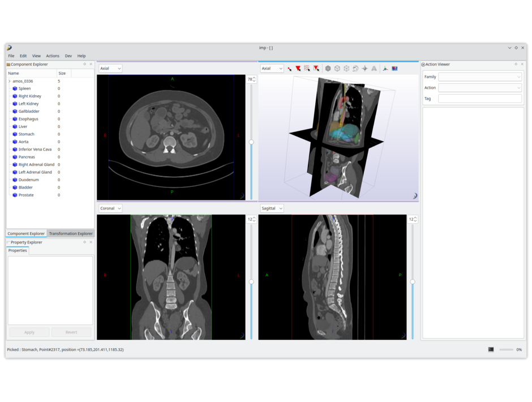
Task: Select the point picking tool in 3D toolbar
Action: (x=289, y=69)
